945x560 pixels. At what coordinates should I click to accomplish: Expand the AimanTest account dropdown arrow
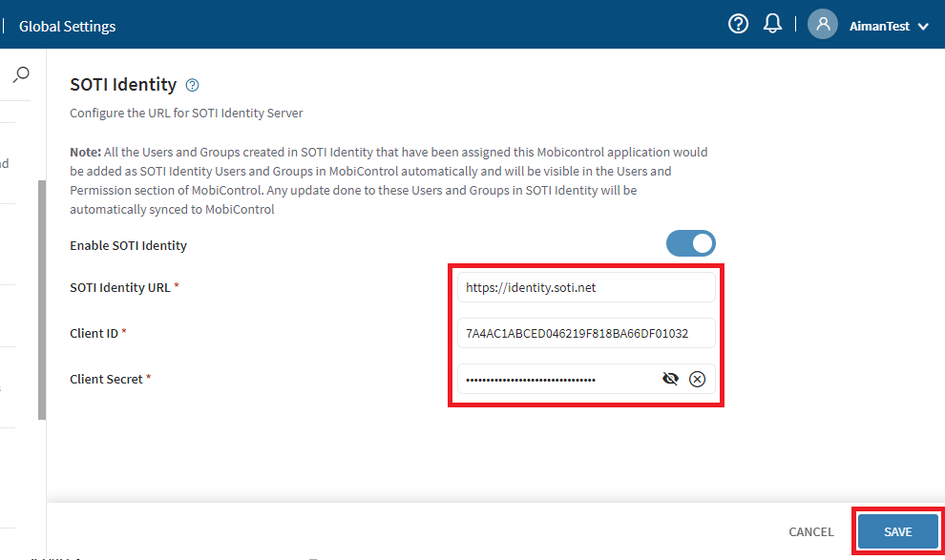[x=922, y=27]
